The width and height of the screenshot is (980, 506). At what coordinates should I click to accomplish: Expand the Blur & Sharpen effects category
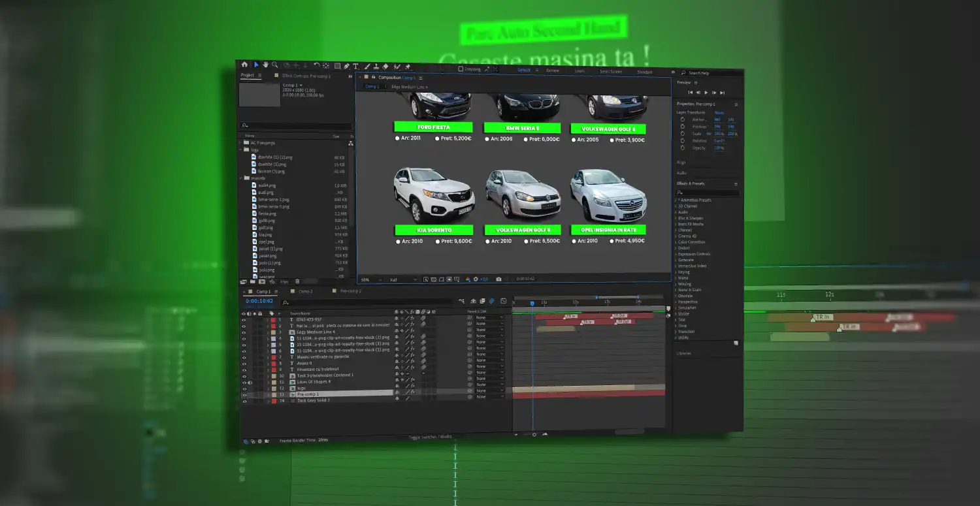pyautogui.click(x=676, y=218)
